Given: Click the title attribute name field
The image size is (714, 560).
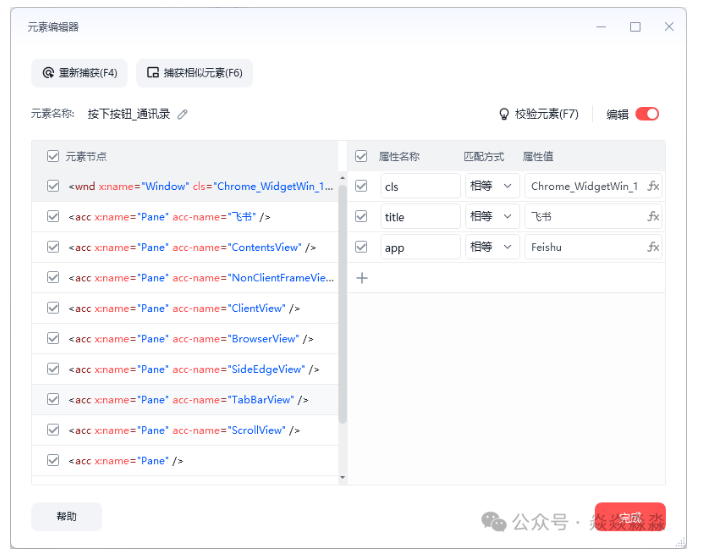Looking at the screenshot, I should tap(420, 216).
